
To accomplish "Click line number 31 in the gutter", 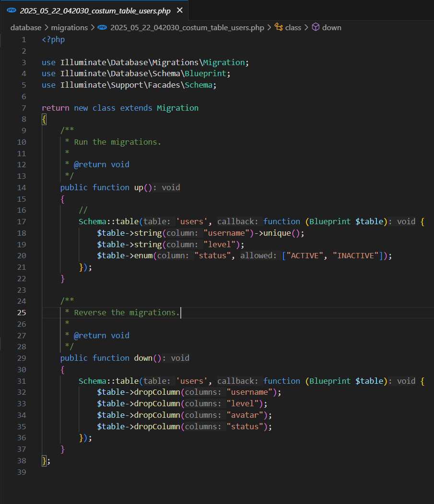I will click(x=22, y=381).
